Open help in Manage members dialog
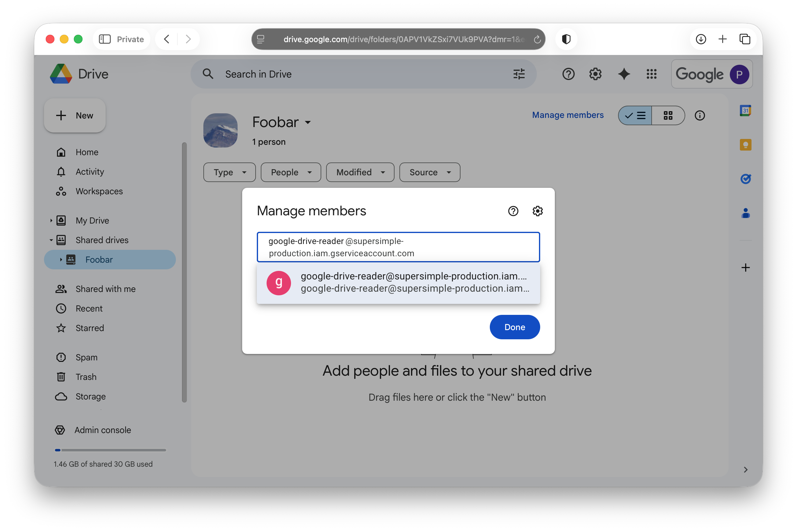Image resolution: width=797 pixels, height=532 pixels. click(x=513, y=211)
